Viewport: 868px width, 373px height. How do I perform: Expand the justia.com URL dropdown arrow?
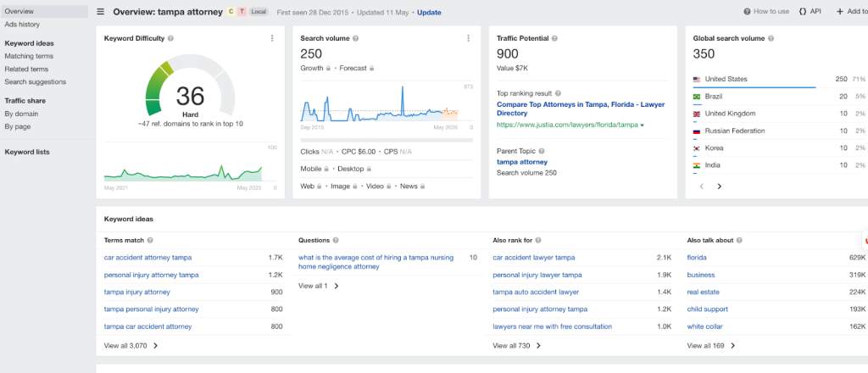(642, 125)
